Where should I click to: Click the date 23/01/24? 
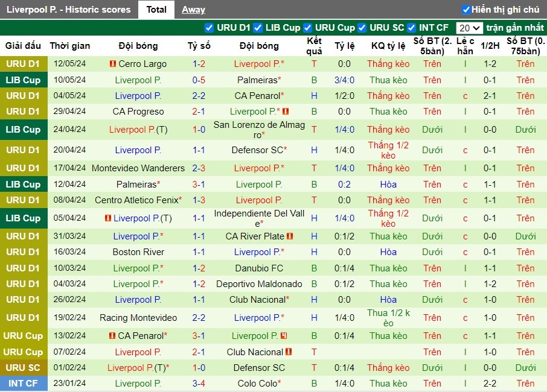click(x=70, y=384)
